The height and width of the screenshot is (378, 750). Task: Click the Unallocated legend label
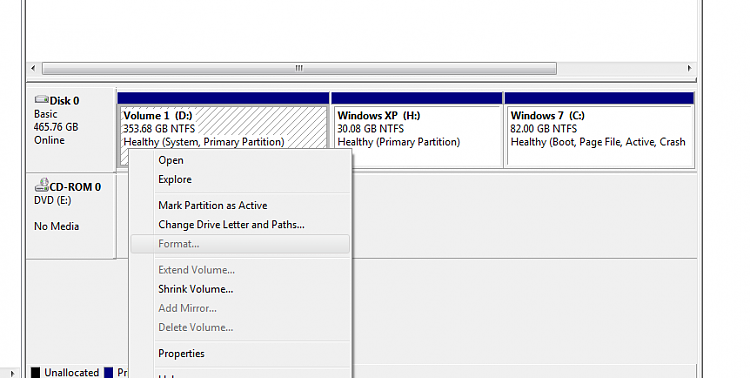coord(72,372)
